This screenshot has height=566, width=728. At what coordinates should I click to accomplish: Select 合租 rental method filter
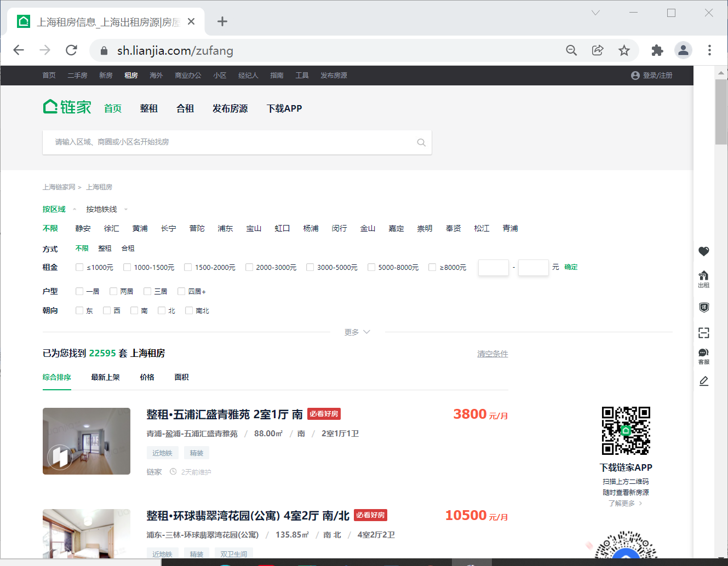pyautogui.click(x=128, y=249)
